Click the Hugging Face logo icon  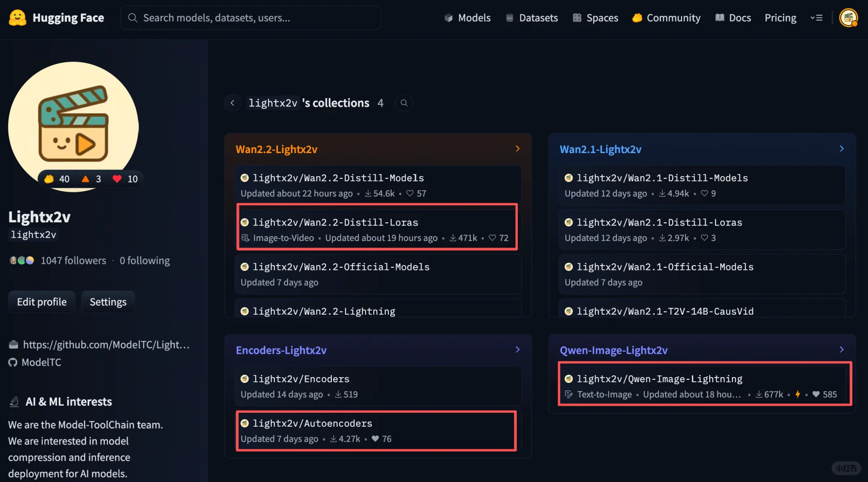(18, 18)
